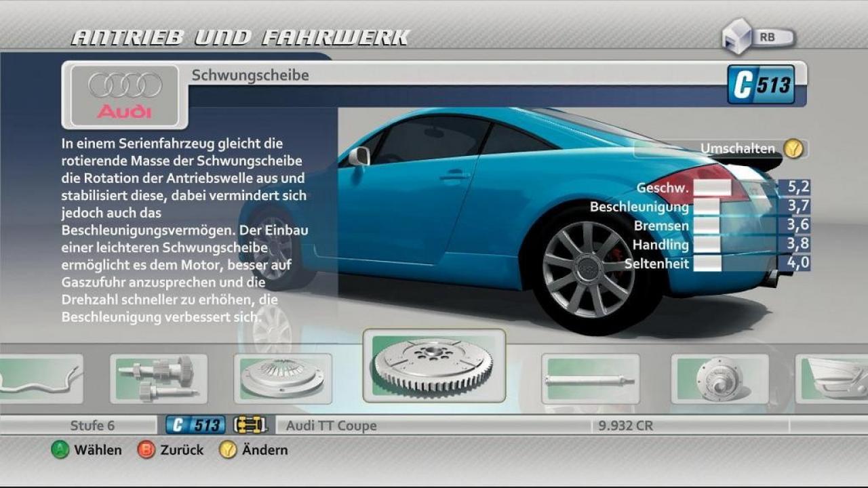Image resolution: width=868 pixels, height=488 pixels.
Task: Click the Zurück label text
Action: click(182, 450)
